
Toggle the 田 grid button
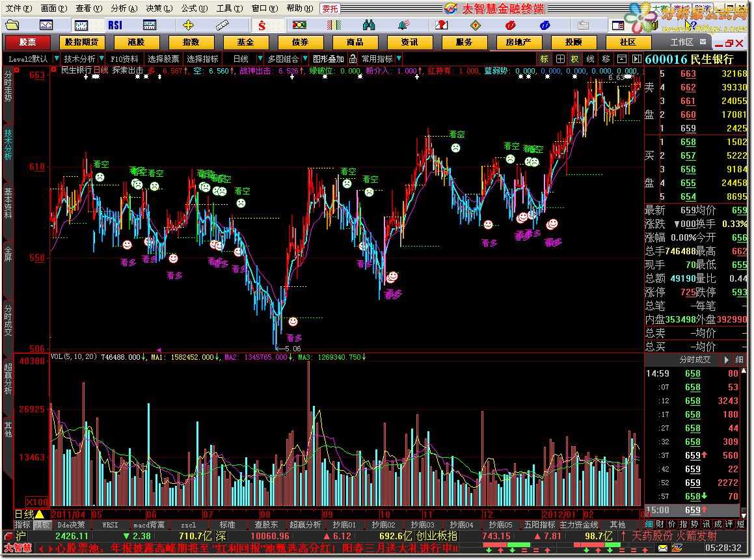pyautogui.click(x=560, y=59)
